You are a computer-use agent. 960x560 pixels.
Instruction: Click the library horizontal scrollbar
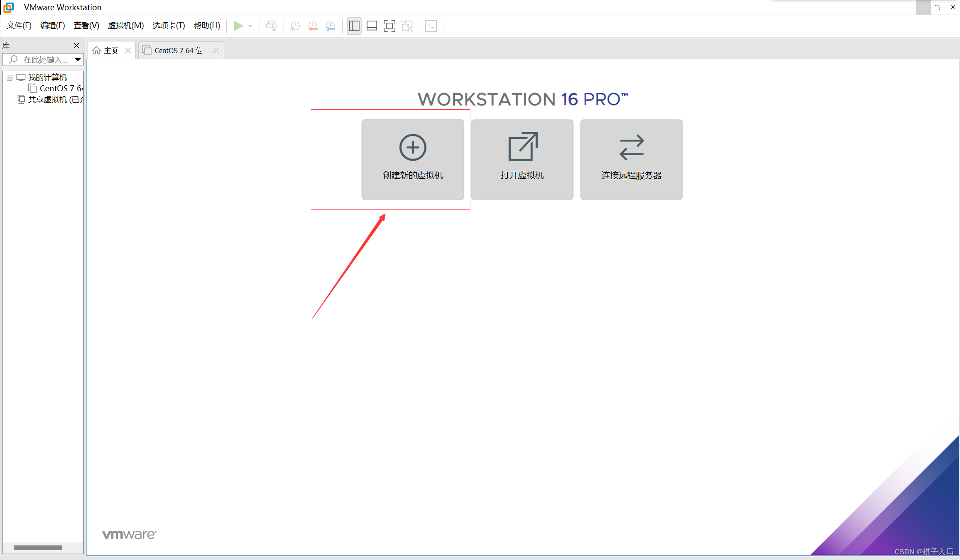pos(38,548)
